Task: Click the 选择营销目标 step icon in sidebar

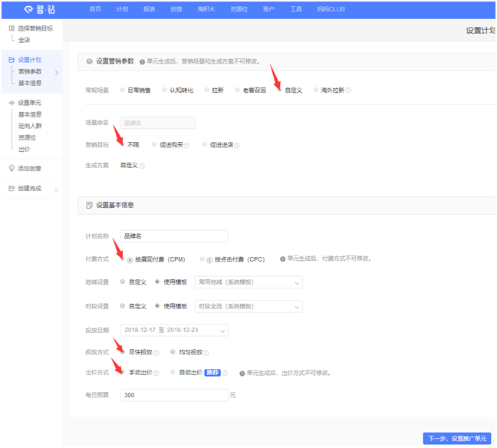Action: point(11,28)
